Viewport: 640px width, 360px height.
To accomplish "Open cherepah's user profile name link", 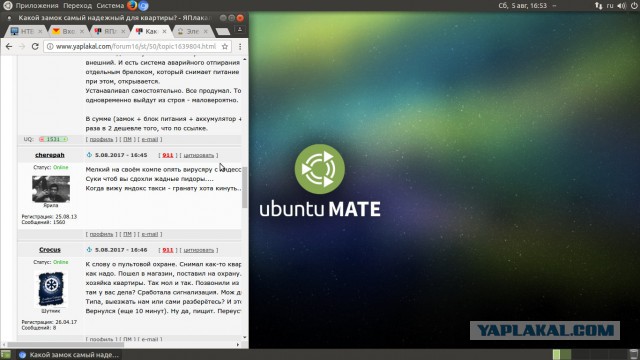I will pos(50,155).
